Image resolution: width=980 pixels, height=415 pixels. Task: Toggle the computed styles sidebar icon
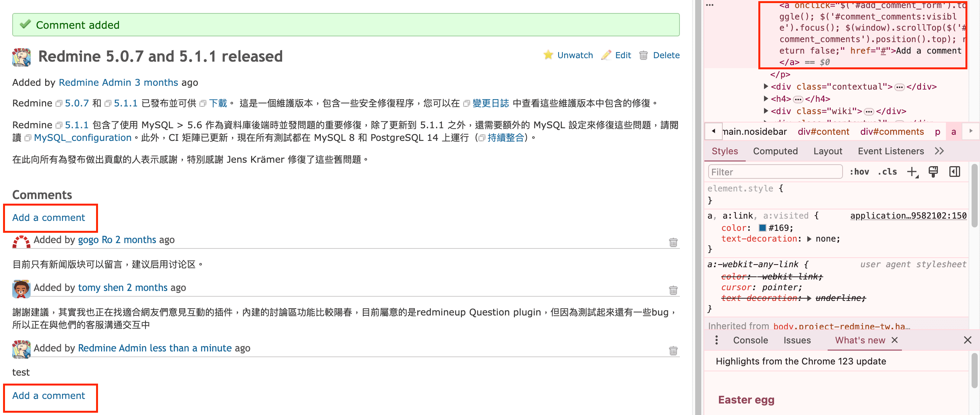click(x=955, y=172)
